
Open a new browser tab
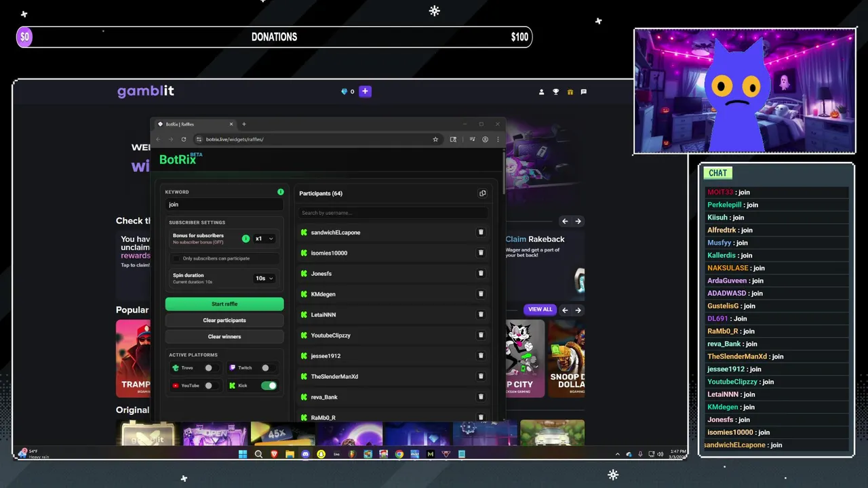(x=244, y=124)
